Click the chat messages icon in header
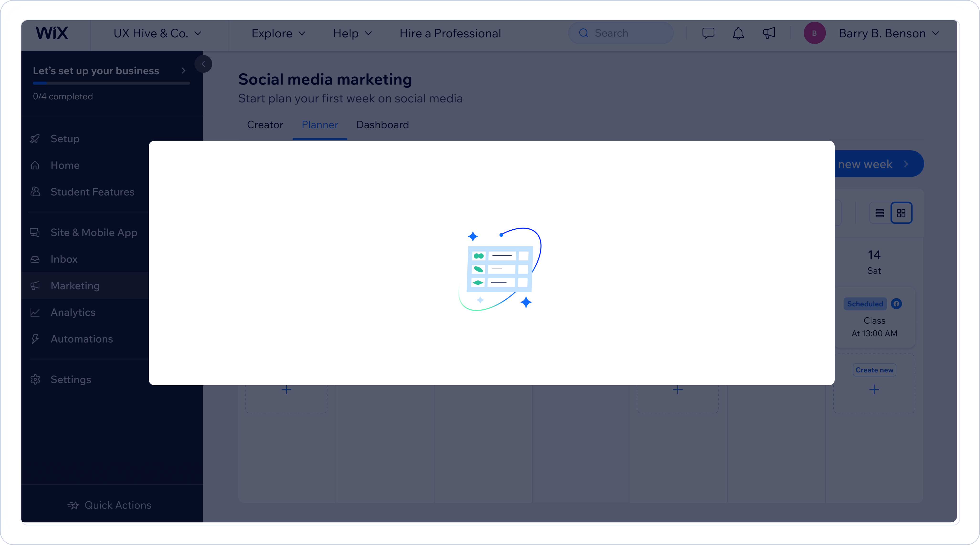Screen dimensions: 980x545 pos(708,33)
